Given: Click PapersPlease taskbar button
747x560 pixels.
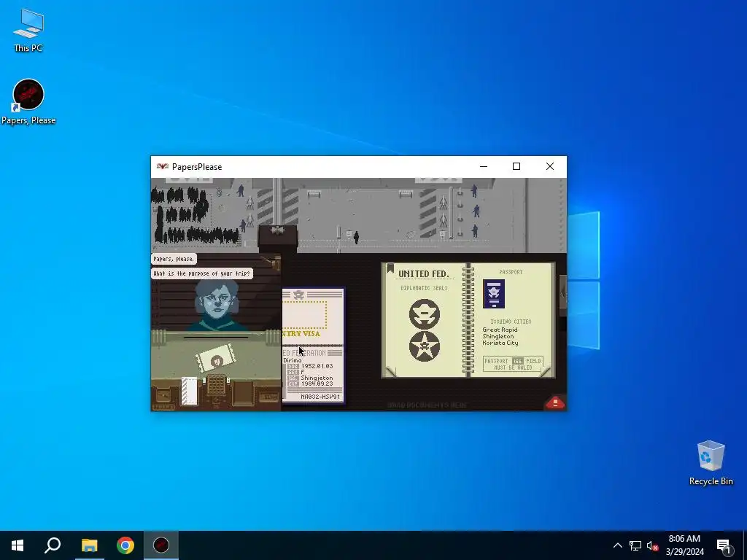Looking at the screenshot, I should click(x=161, y=545).
